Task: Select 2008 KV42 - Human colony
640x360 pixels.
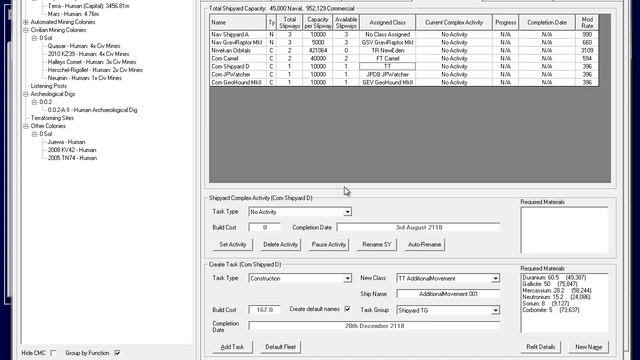Action: point(72,150)
